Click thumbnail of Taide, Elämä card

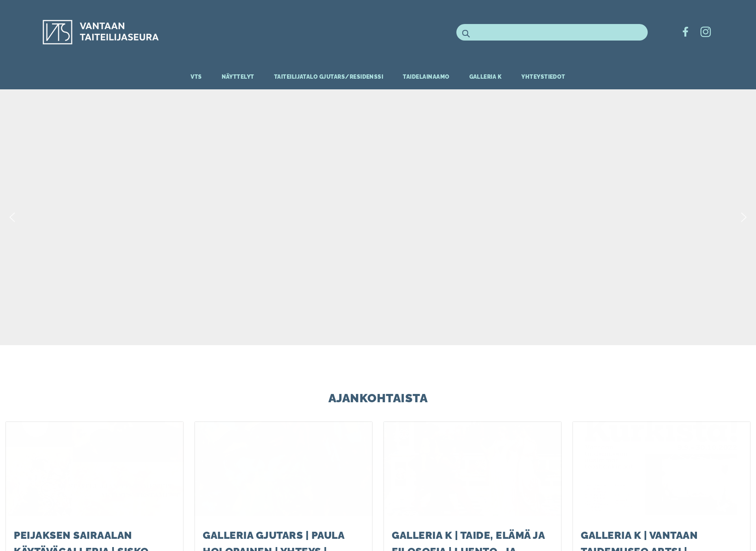tap(472, 470)
